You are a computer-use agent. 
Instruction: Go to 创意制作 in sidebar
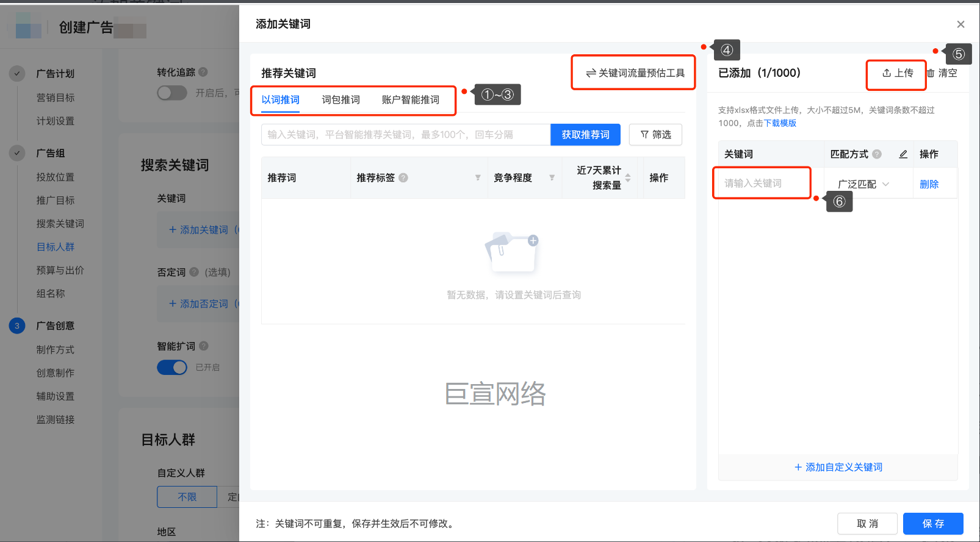coord(56,373)
